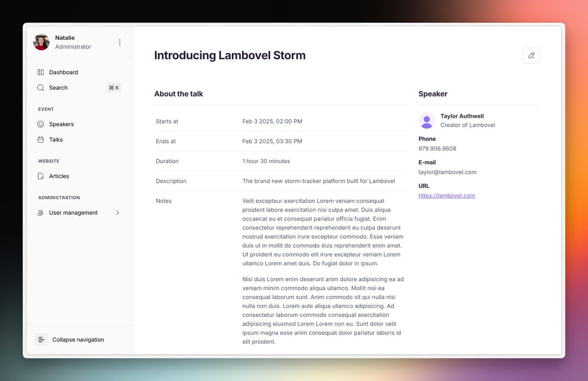Screen dimensions: 588x381
Task: Click the Creator of Lambovel subtitle
Action: [468, 125]
